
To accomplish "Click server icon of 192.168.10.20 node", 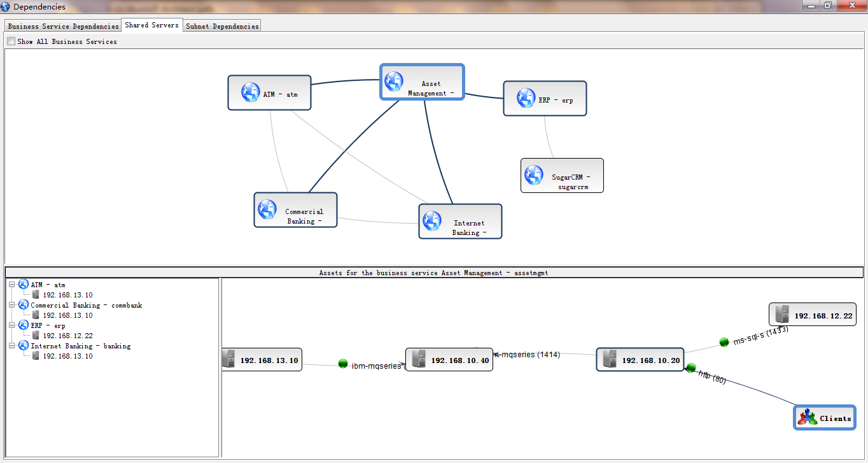I will coord(609,359).
